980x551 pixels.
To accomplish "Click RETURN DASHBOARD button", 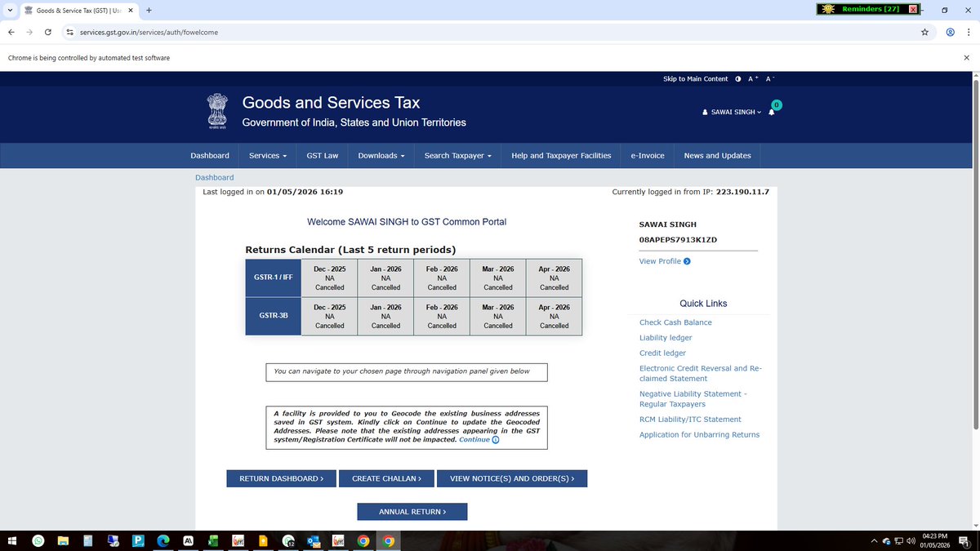I will (281, 478).
